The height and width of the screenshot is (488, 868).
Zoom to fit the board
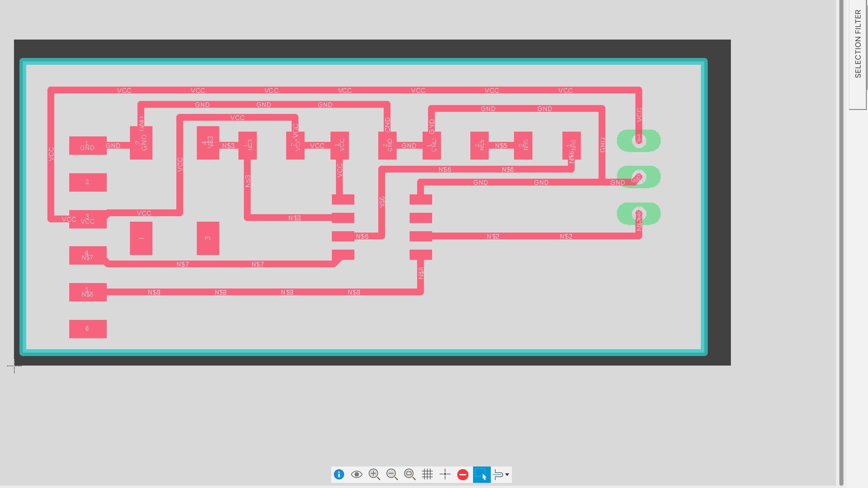[410, 474]
